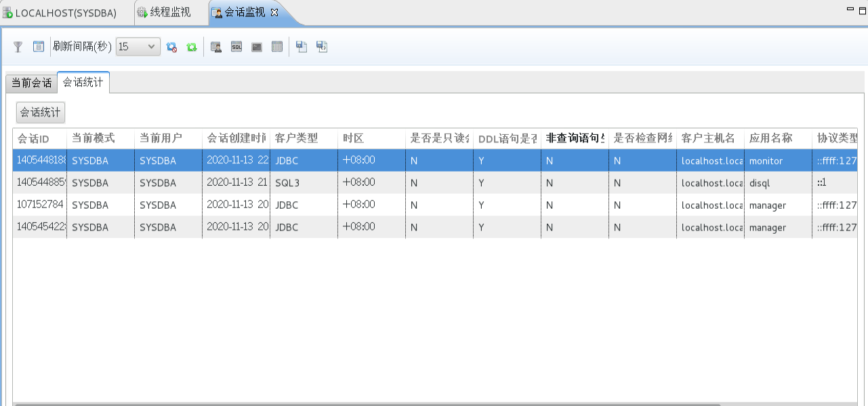Close the 会话监视 tab
This screenshot has width=868, height=406.
coord(274,13)
